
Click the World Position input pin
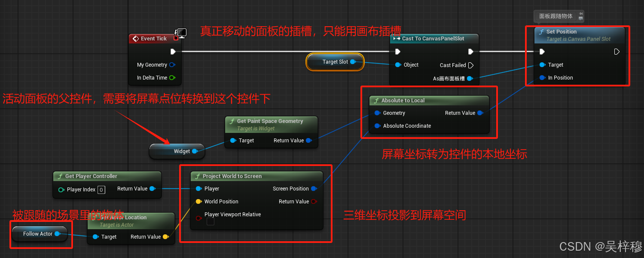[x=199, y=202]
